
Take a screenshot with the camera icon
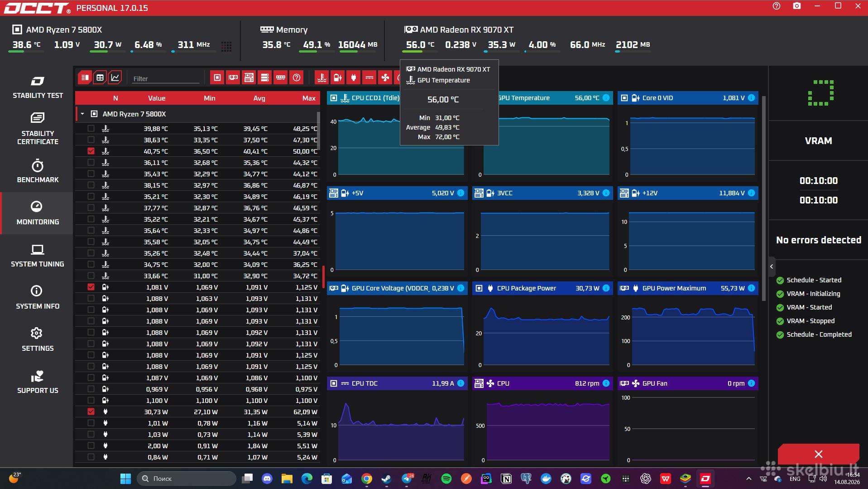(x=797, y=6)
